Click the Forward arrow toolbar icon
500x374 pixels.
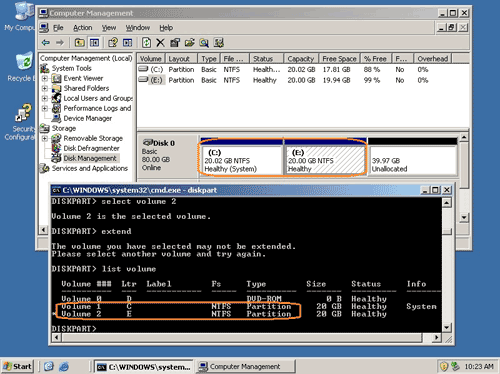60,43
